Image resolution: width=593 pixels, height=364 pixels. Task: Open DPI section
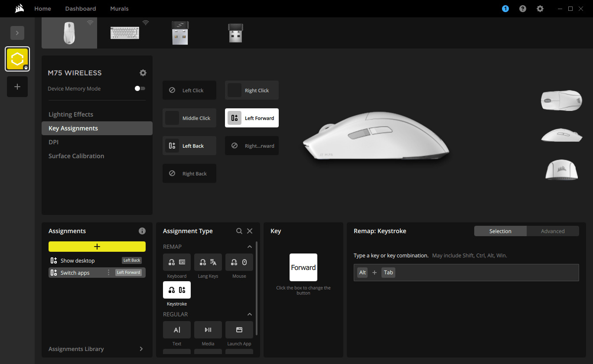(x=97, y=142)
